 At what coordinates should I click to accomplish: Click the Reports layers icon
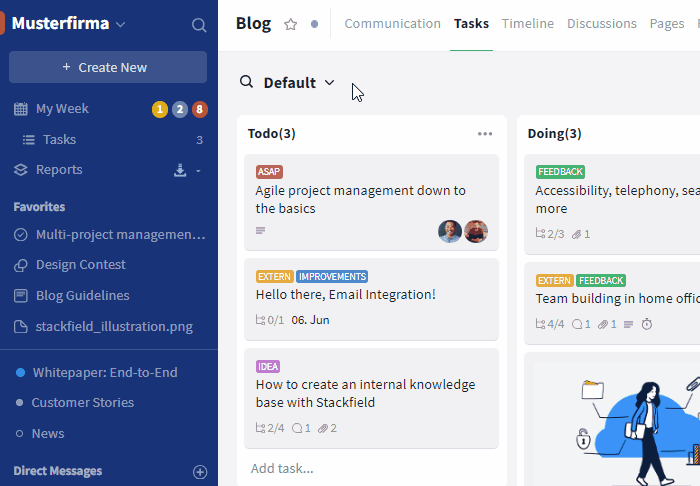pyautogui.click(x=21, y=170)
